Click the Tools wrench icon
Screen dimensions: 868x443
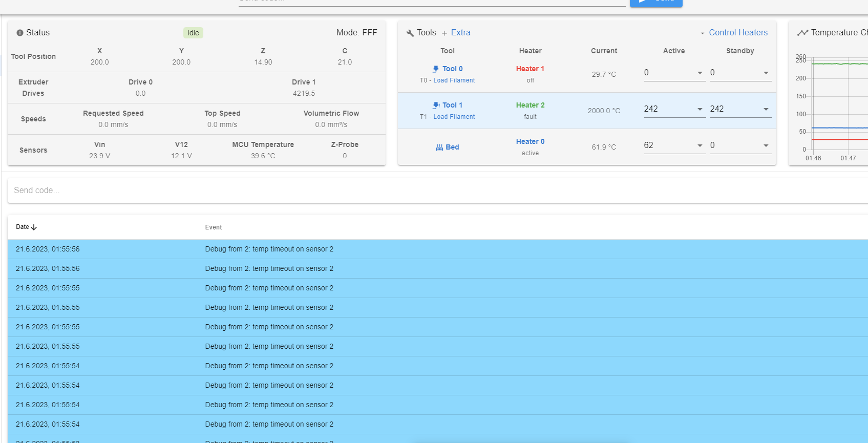pos(410,33)
